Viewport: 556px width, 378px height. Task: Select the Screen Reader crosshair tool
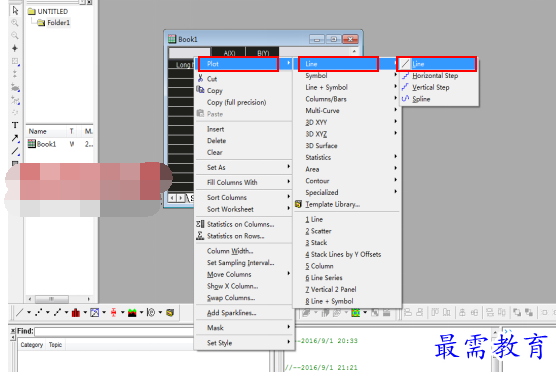15,48
